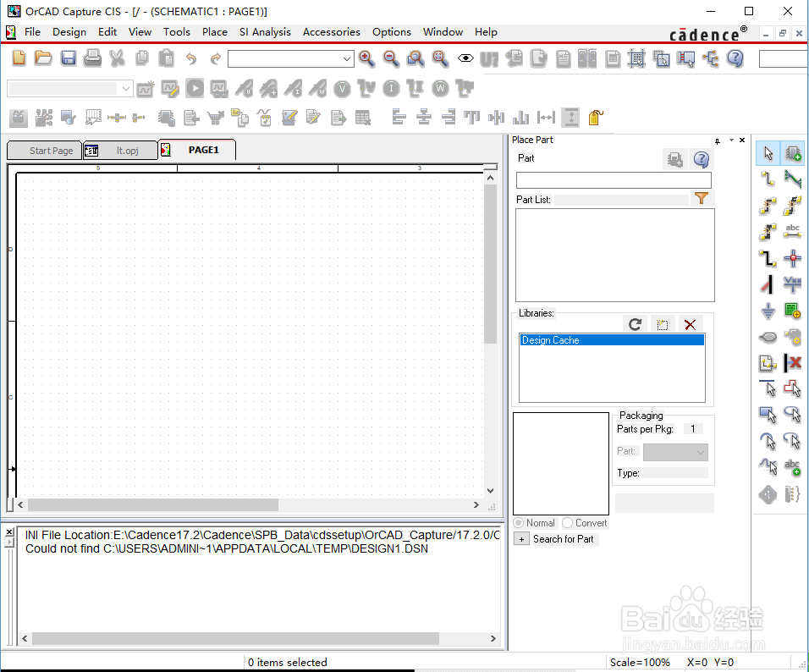This screenshot has height=672, width=809.
Task: Select the Place Bus Entry tool
Action: (768, 284)
